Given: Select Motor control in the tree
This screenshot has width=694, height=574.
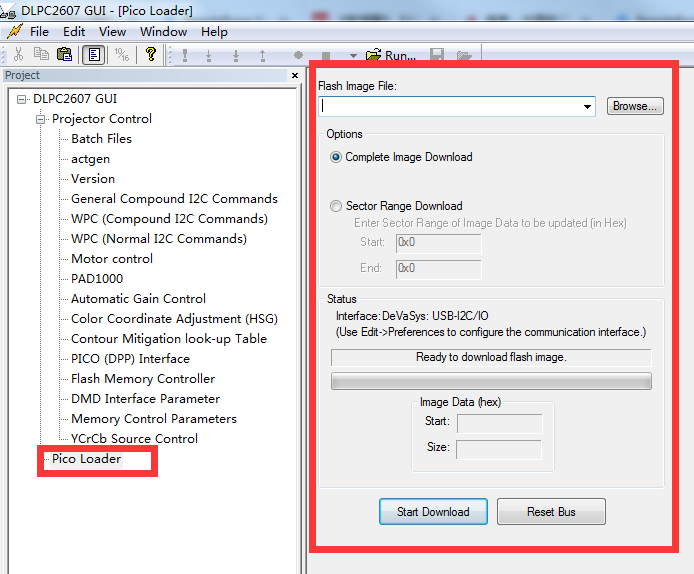Looking at the screenshot, I should 112,258.
